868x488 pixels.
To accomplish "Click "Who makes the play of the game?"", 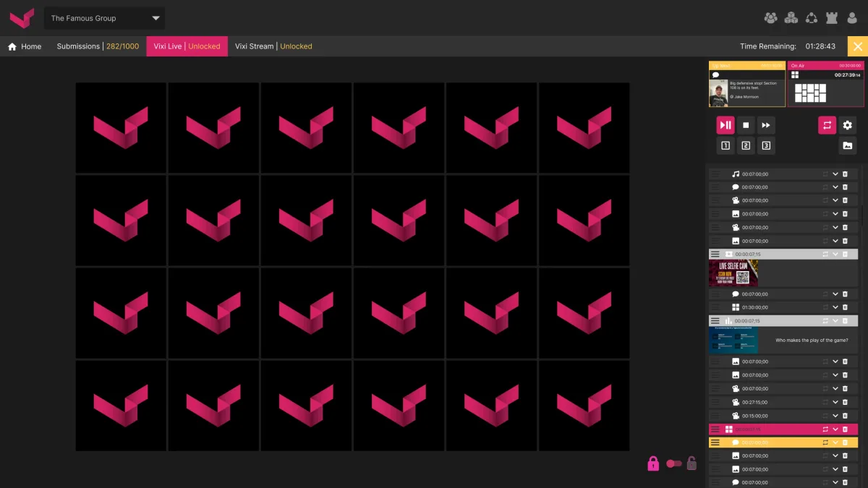I will (812, 340).
